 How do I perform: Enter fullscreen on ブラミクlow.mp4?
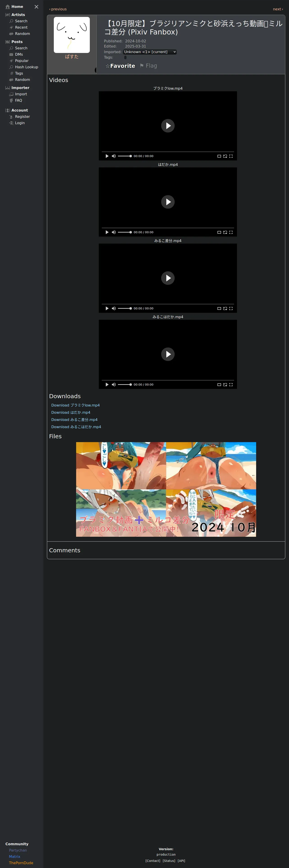(231, 156)
